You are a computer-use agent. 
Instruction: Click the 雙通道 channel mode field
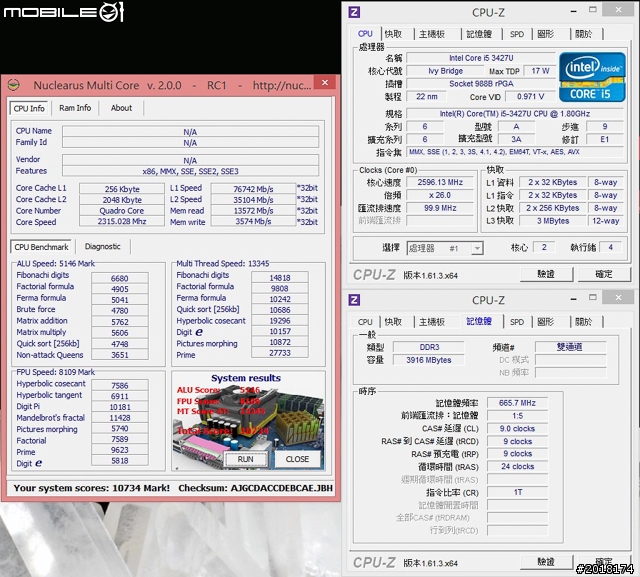point(570,347)
